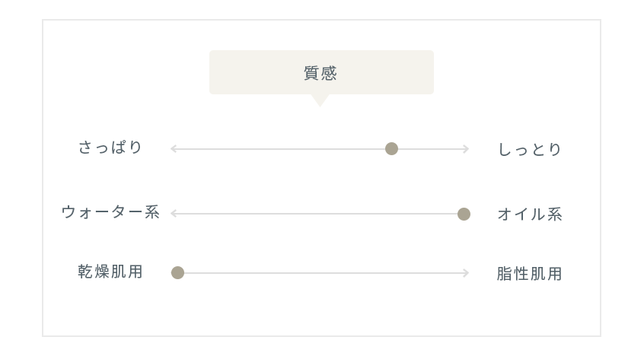The image size is (644, 356).
Task: Click right arrowhead near しっとり
Action: click(x=466, y=148)
